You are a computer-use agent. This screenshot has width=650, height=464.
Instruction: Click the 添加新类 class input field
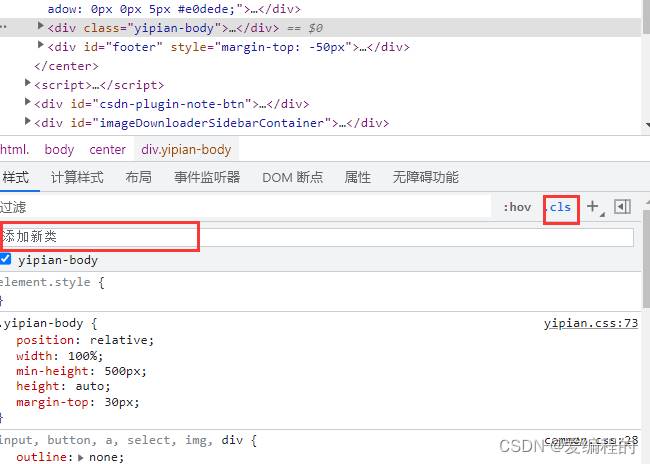coord(317,237)
